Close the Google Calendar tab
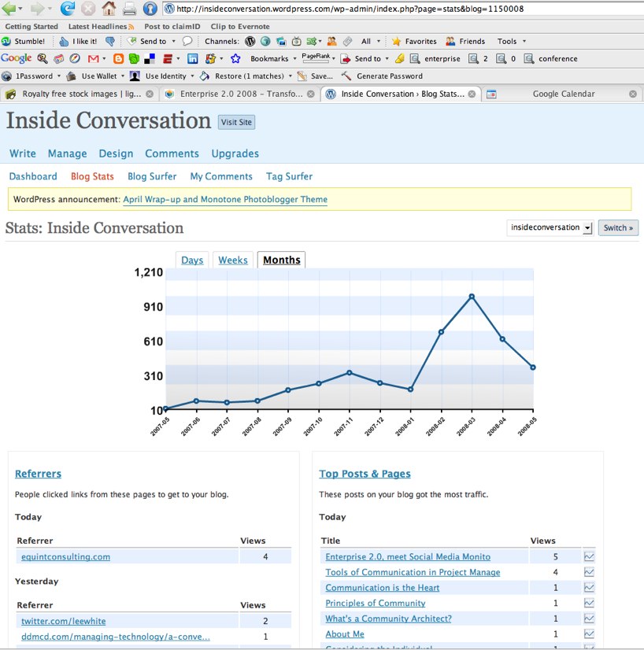 [x=632, y=94]
